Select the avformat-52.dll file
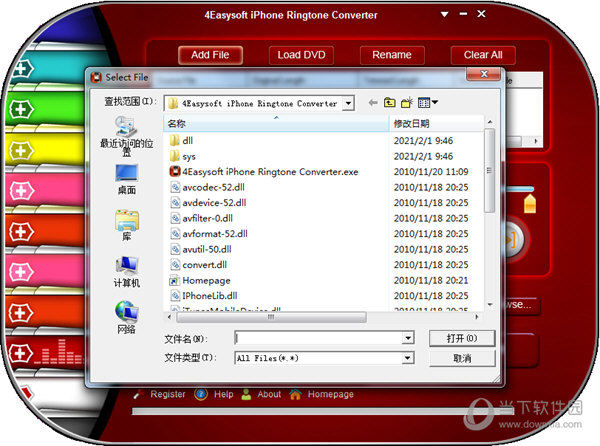The image size is (600, 446). (x=209, y=234)
